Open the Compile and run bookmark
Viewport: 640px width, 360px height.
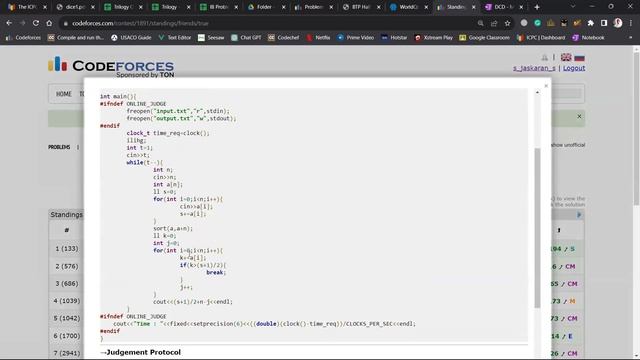click(x=76, y=38)
